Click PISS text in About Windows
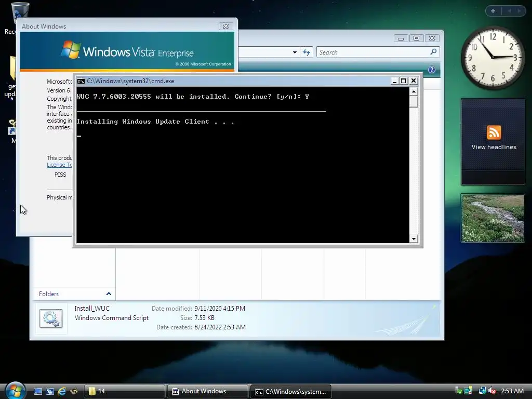 point(60,175)
